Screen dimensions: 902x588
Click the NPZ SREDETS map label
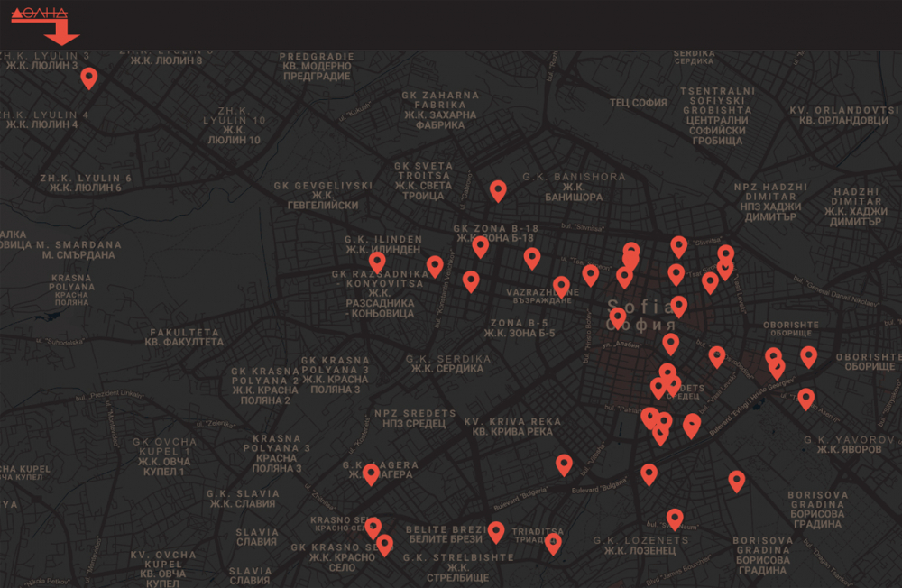(x=415, y=418)
